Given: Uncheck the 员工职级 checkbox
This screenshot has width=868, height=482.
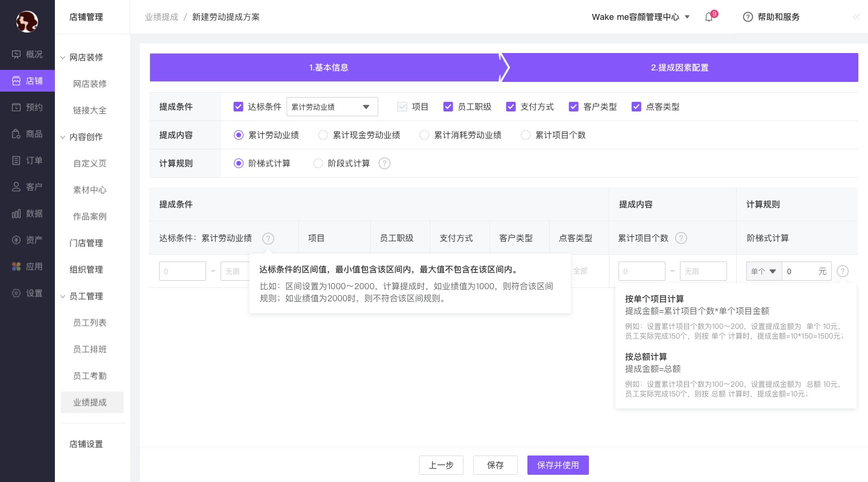Looking at the screenshot, I should [x=448, y=107].
